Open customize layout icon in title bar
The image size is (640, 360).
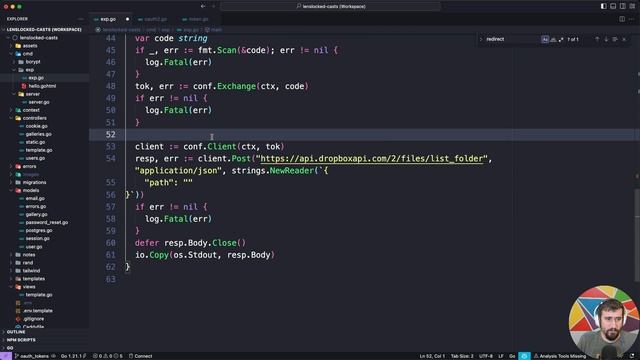click(x=632, y=6)
